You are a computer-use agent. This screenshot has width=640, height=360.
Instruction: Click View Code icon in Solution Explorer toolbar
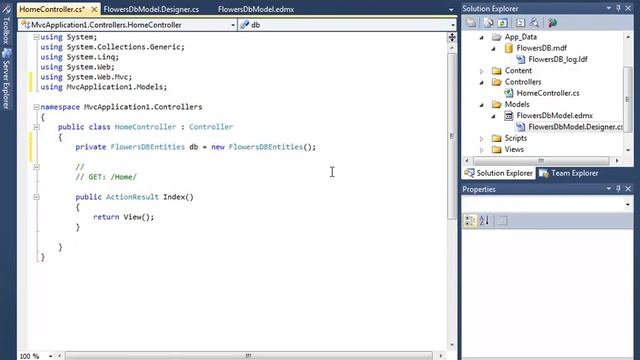[x=520, y=23]
